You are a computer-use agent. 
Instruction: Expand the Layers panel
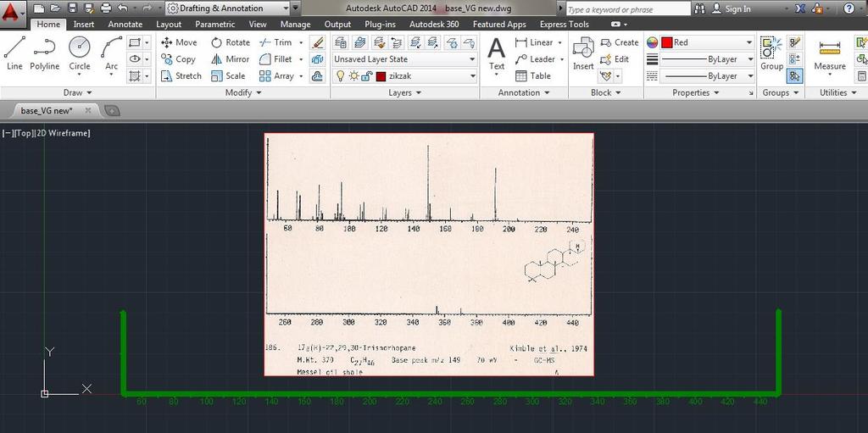404,92
